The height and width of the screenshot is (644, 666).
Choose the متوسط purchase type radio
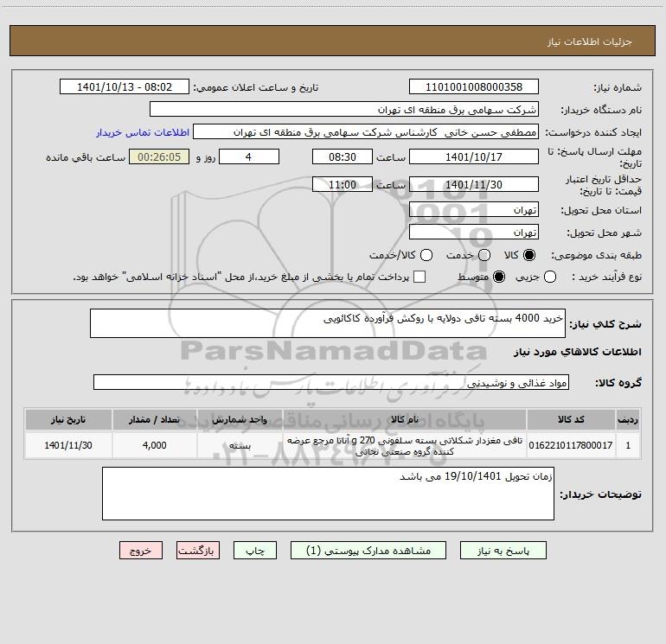499,277
